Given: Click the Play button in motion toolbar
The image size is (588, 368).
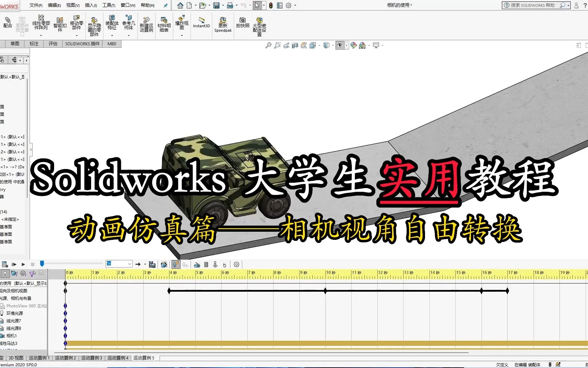Looking at the screenshot, I should point(23,264).
